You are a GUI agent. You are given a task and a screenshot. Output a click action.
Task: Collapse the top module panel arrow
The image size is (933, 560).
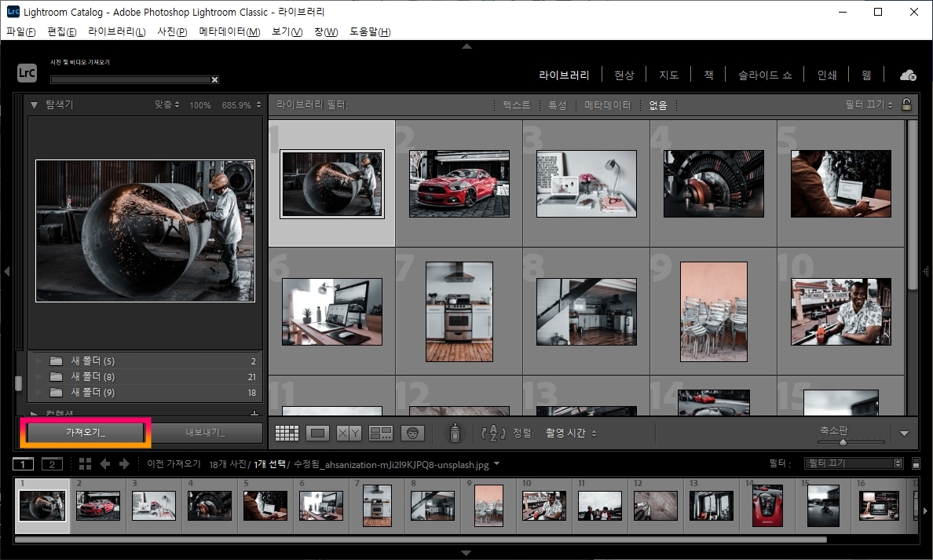click(x=467, y=46)
